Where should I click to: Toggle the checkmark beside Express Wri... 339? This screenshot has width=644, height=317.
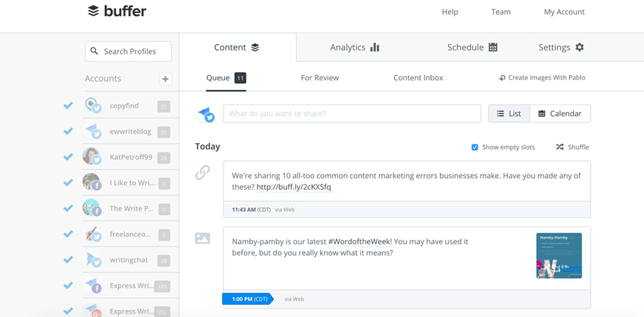[x=68, y=285]
